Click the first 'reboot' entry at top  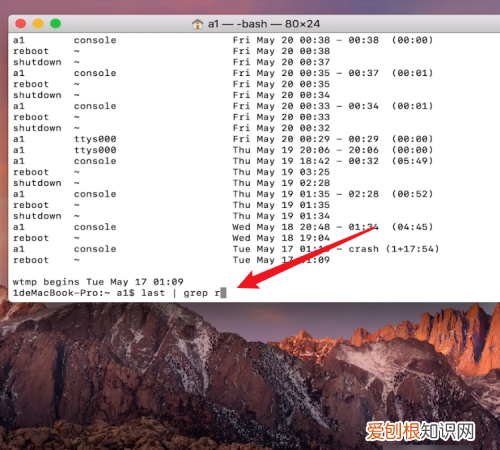pyautogui.click(x=31, y=51)
